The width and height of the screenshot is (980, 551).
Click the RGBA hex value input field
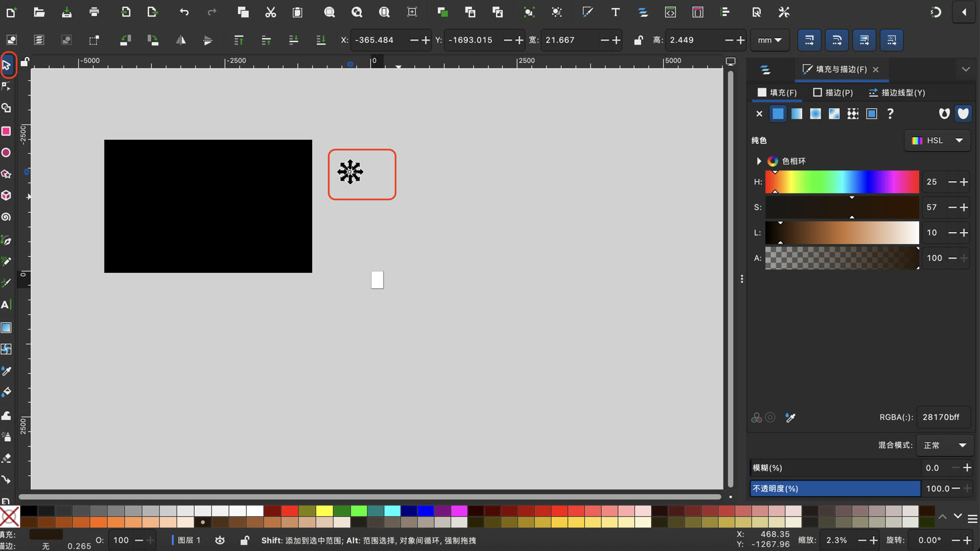(x=943, y=417)
